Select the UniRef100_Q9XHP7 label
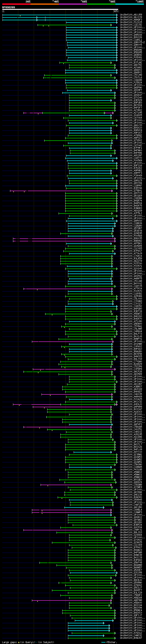Viewport: 146px width, 644px height. [x=131, y=90]
